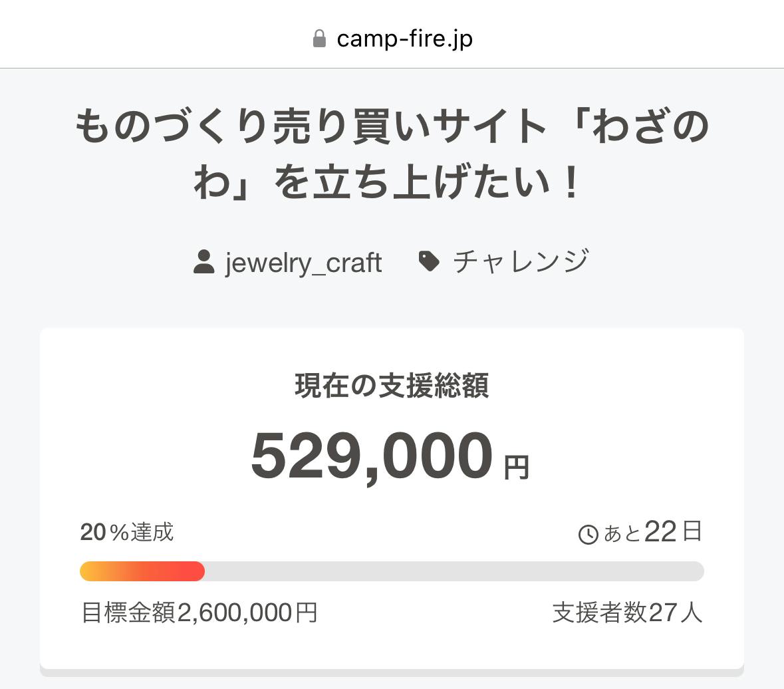This screenshot has width=784, height=689.
Task: Click the 現在の支援総額 label
Action: (392, 386)
